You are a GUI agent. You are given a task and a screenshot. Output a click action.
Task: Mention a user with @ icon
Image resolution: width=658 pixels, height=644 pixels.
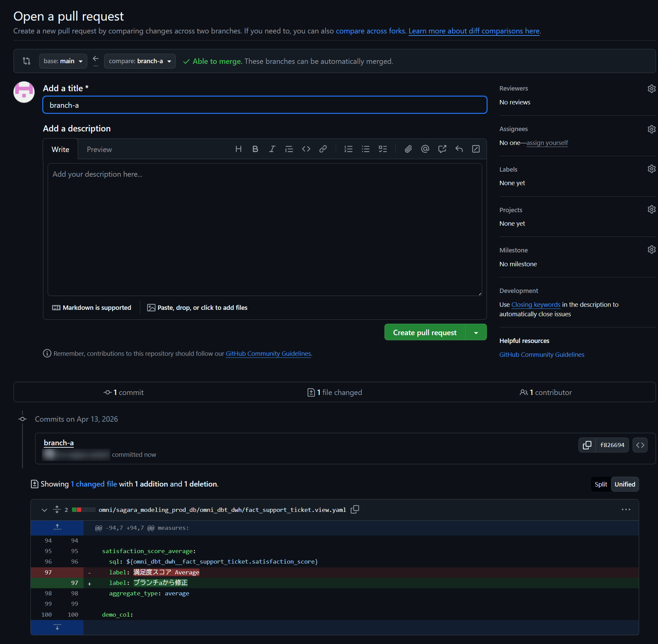pyautogui.click(x=425, y=149)
